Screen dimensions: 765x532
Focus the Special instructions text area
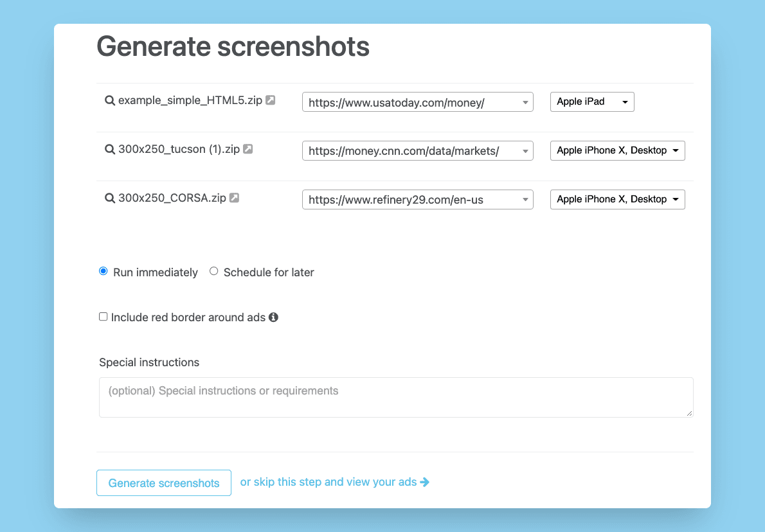(396, 398)
